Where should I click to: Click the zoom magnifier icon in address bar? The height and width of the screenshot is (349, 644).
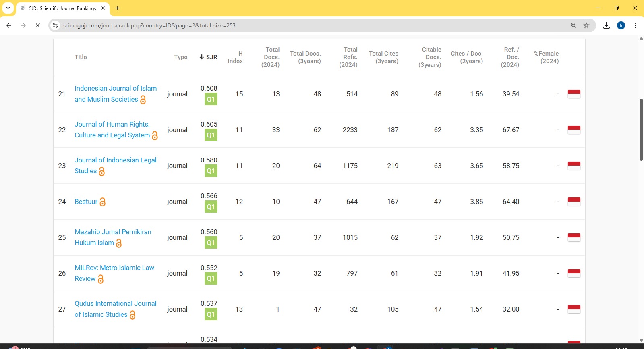(573, 25)
